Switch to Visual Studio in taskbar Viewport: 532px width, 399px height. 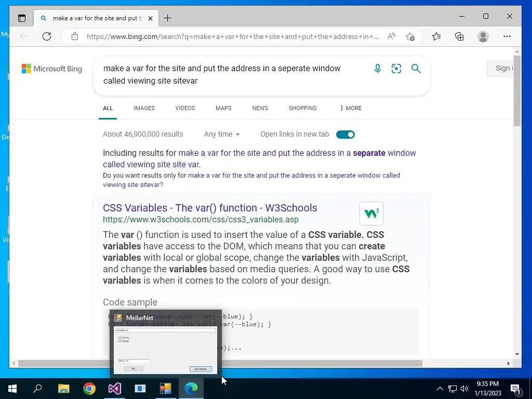(x=115, y=389)
